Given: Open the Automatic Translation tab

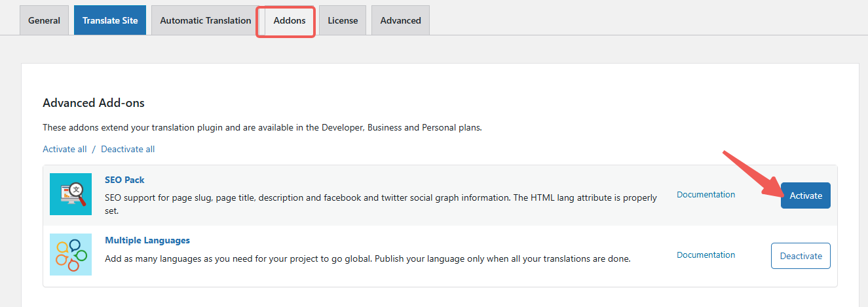Looking at the screenshot, I should tap(206, 20).
